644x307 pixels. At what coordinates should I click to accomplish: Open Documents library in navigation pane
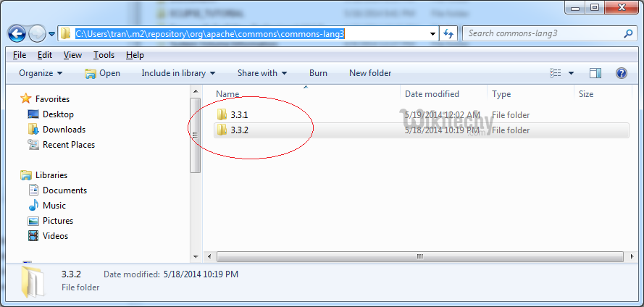point(64,190)
